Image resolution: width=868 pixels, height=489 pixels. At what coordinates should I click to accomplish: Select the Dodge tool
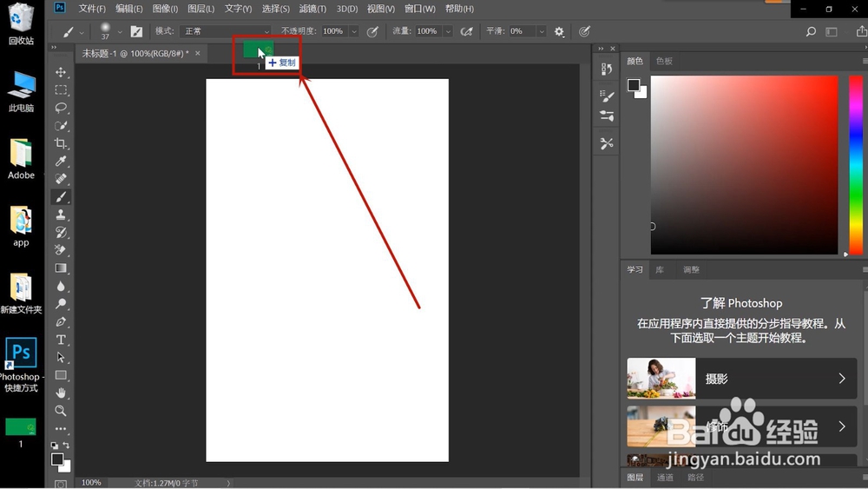(61, 303)
